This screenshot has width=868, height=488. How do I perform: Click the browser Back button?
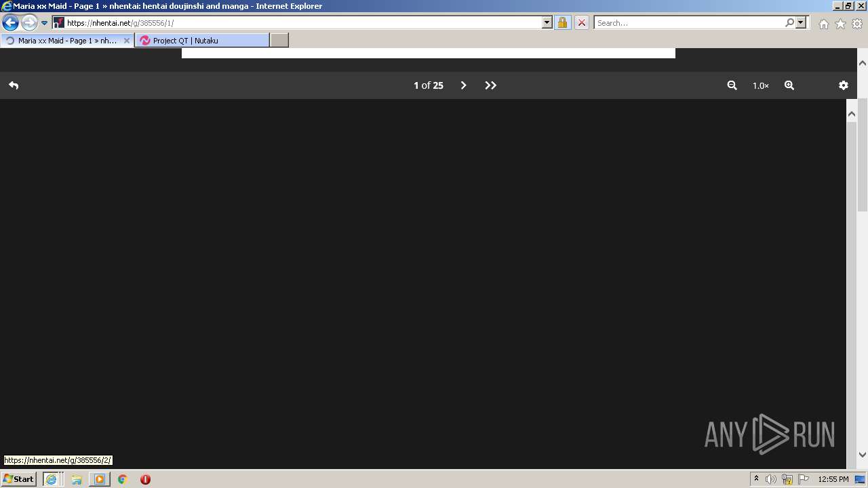pyautogui.click(x=10, y=22)
